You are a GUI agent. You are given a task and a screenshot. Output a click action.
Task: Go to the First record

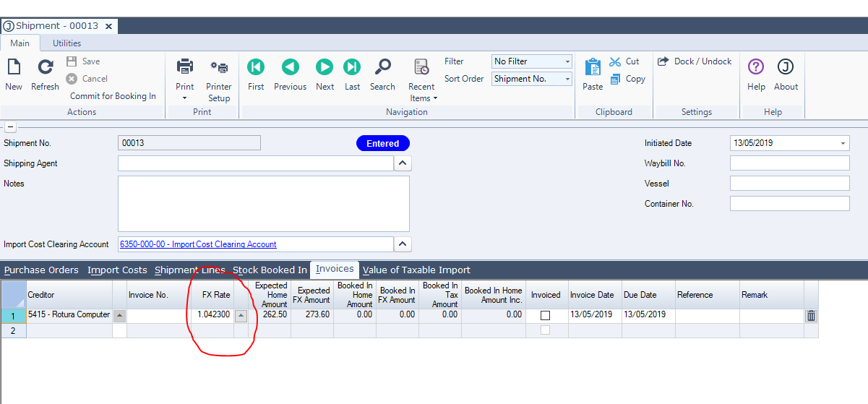point(256,68)
